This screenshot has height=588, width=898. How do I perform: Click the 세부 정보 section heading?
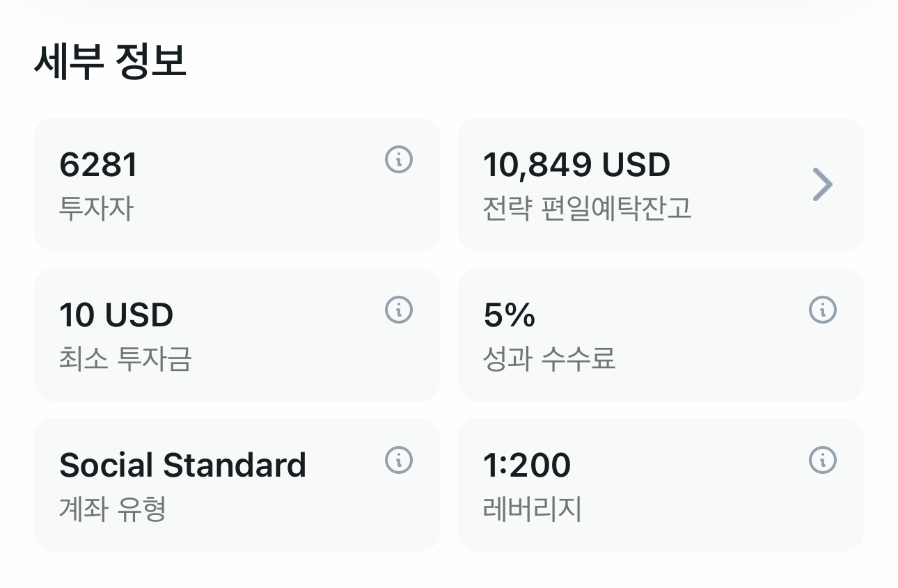(x=111, y=61)
